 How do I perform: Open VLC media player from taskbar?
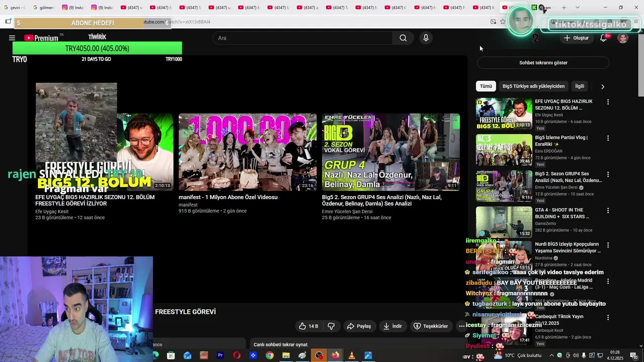pos(352,355)
